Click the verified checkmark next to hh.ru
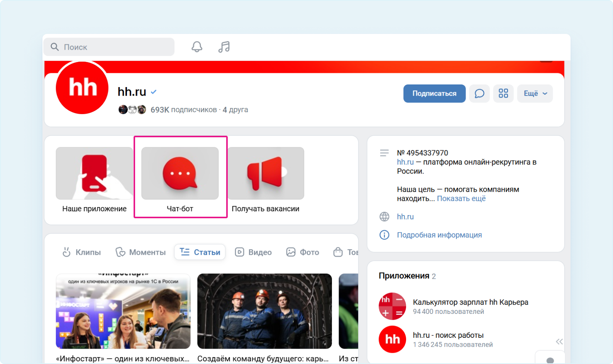613x364 pixels. coord(154,92)
